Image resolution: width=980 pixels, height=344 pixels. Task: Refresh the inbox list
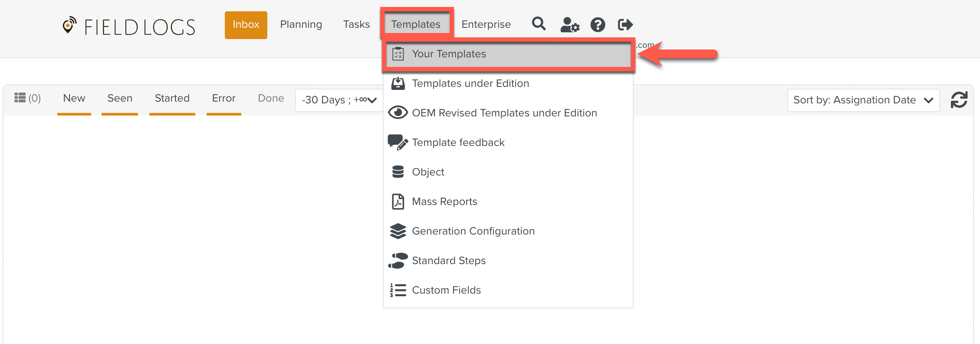click(959, 100)
